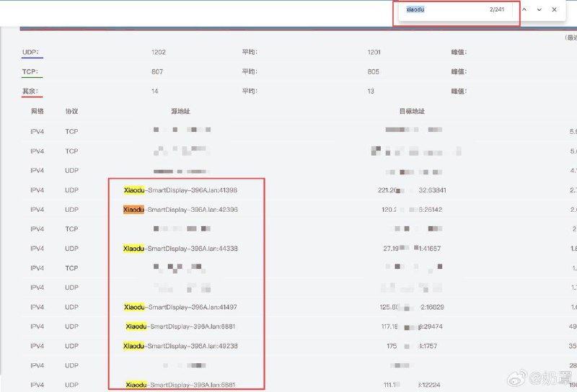Click the 协议 column header
Screen dimensions: 577x392
(71, 111)
